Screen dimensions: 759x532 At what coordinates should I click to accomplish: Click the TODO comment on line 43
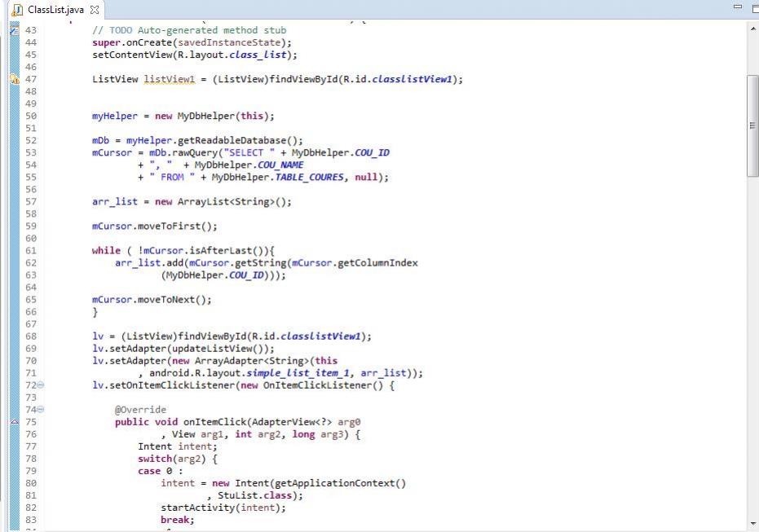click(189, 30)
